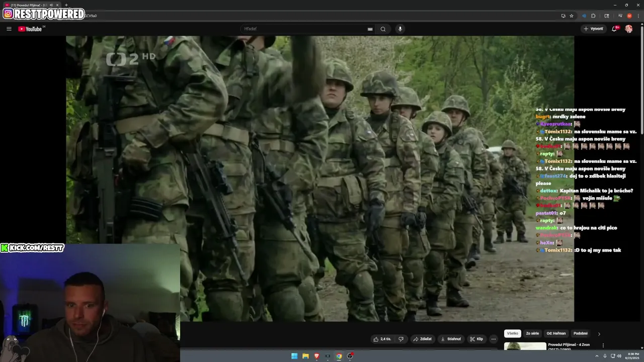
Task: Show hidden tray icons chevron
Action: click(x=597, y=356)
